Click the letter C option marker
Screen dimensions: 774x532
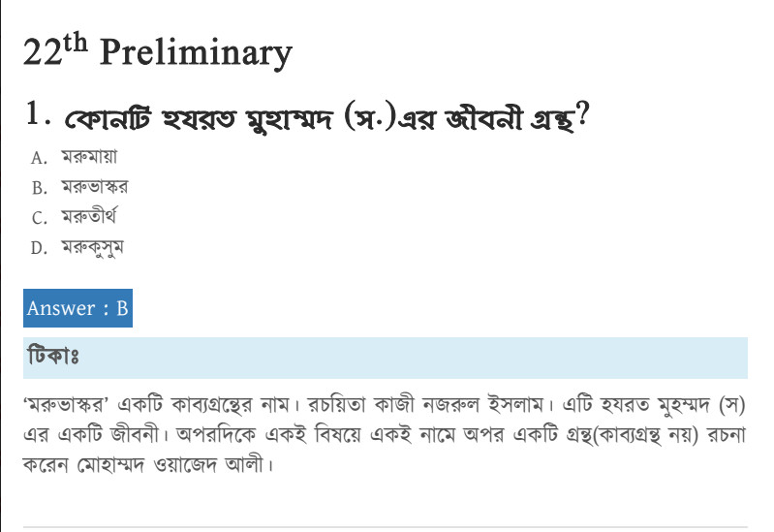coord(39,217)
